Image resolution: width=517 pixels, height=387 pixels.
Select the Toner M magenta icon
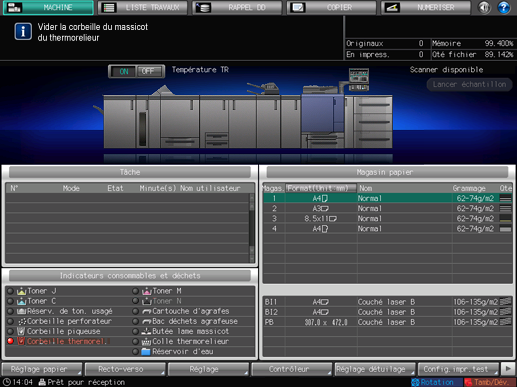click(x=147, y=291)
